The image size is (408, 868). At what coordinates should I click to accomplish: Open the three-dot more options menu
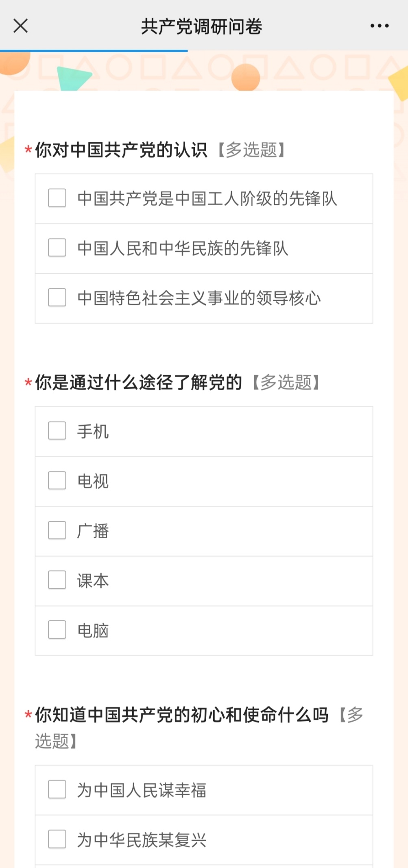point(379,26)
